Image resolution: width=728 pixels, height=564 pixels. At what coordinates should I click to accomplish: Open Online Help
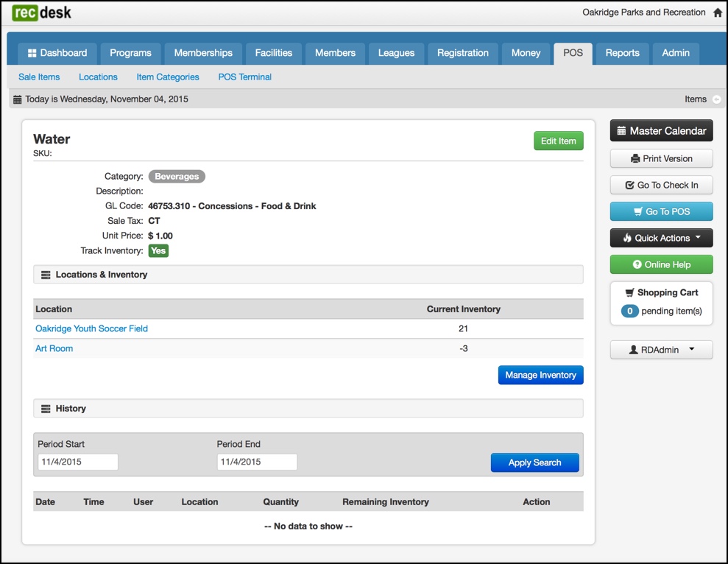tap(662, 264)
